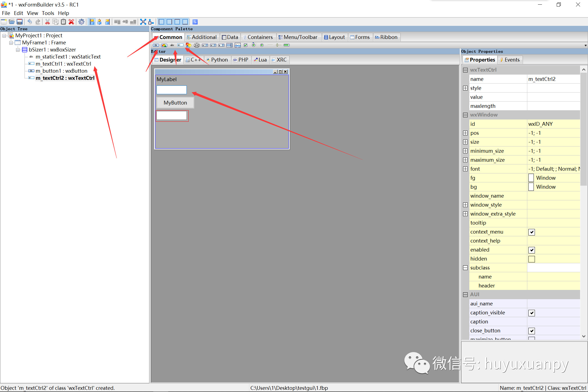The width and height of the screenshot is (588, 392).
Task: Click the red Delete object icon
Action: pos(71,22)
